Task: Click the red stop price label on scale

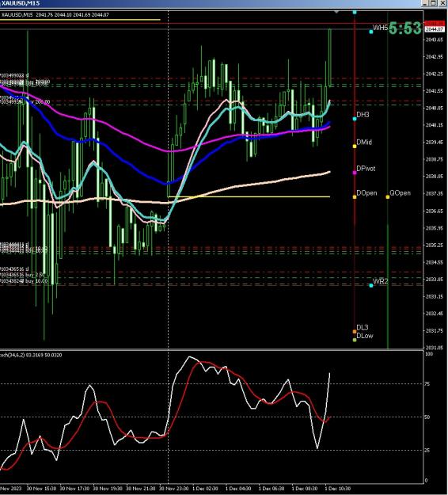Action: 434,24
